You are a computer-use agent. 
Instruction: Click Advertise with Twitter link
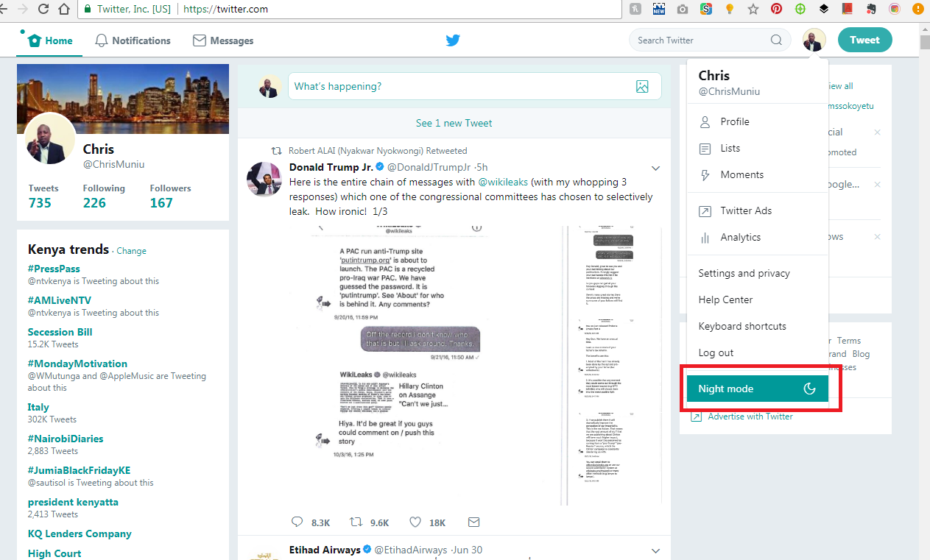coord(750,417)
